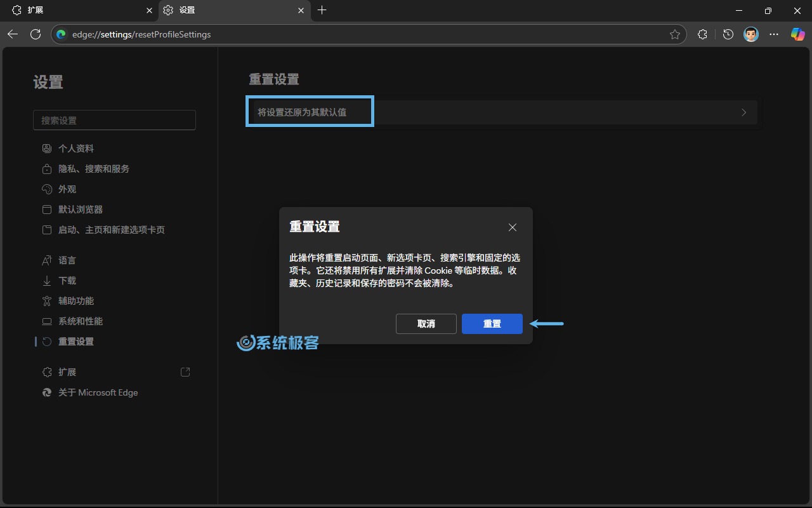812x508 pixels.
Task: Click the Edge logo in address bar
Action: (62, 34)
